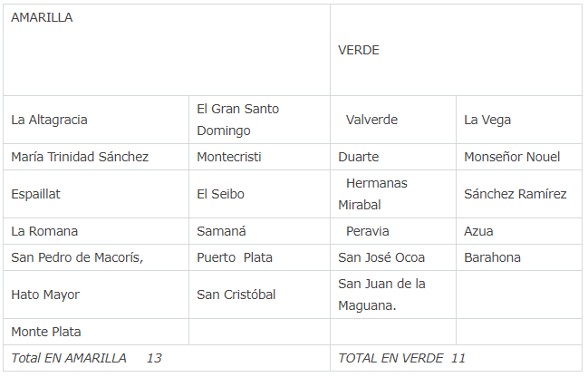Image resolution: width=588 pixels, height=377 pixels.
Task: Select El Gran Santo Domingo cell
Action: click(x=237, y=120)
